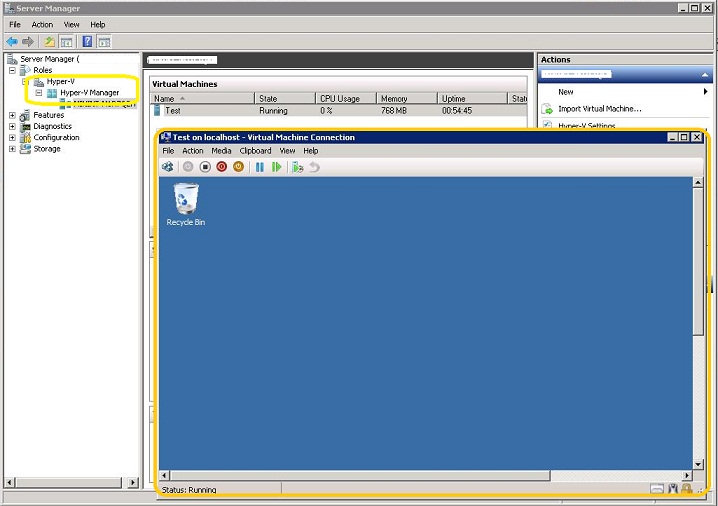Click the Ctrl+Alt+Delete icon in VM toolbar
Viewport: 718px width, 506px height.
click(168, 167)
